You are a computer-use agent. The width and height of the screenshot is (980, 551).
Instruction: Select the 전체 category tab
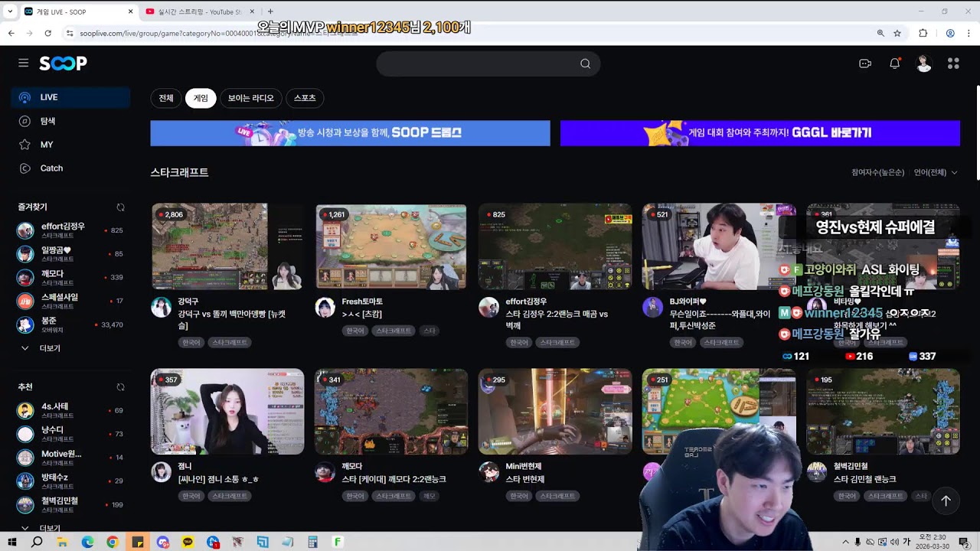point(166,98)
